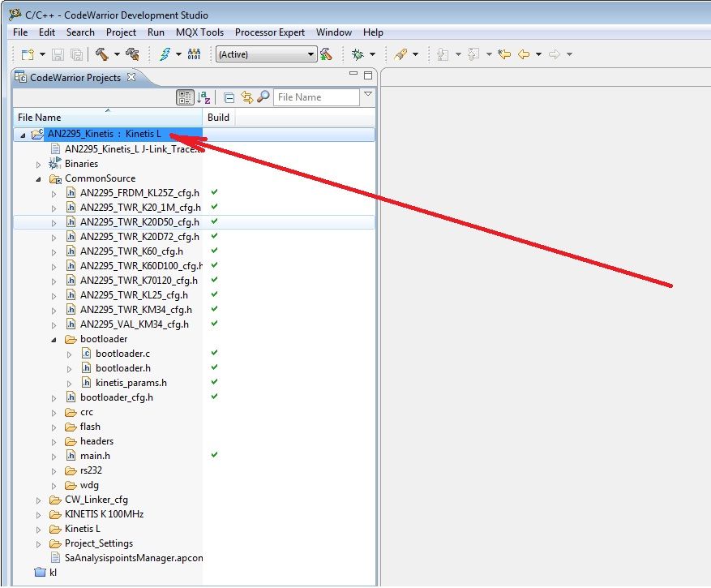Expand the flash folder
711x588 pixels.
click(x=54, y=427)
